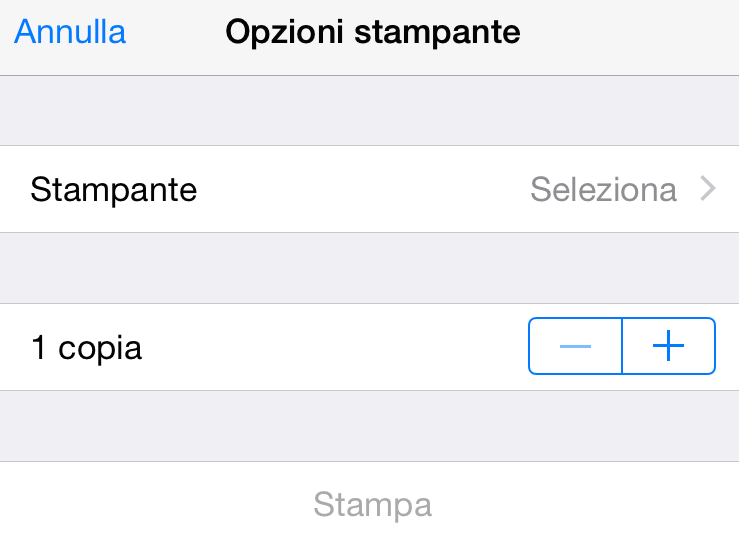This screenshot has height=534, width=739.
Task: Click the chevron arrow beside Seleziona
Action: click(x=708, y=189)
